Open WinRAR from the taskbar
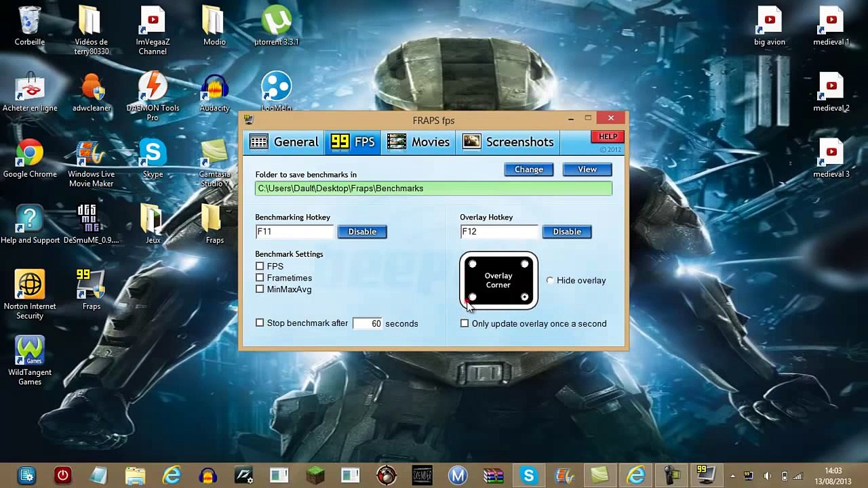 pyautogui.click(x=493, y=476)
